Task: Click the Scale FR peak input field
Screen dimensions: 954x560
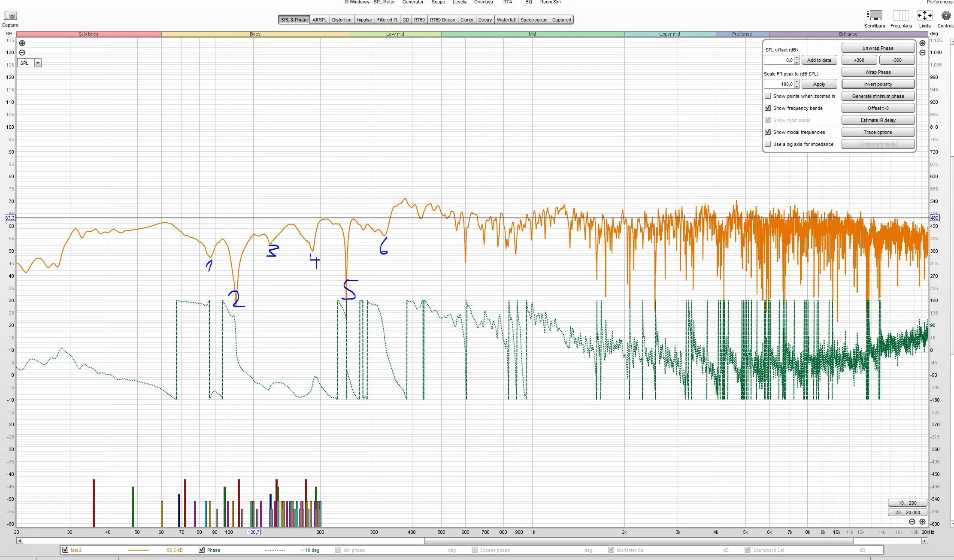Action: [779, 84]
